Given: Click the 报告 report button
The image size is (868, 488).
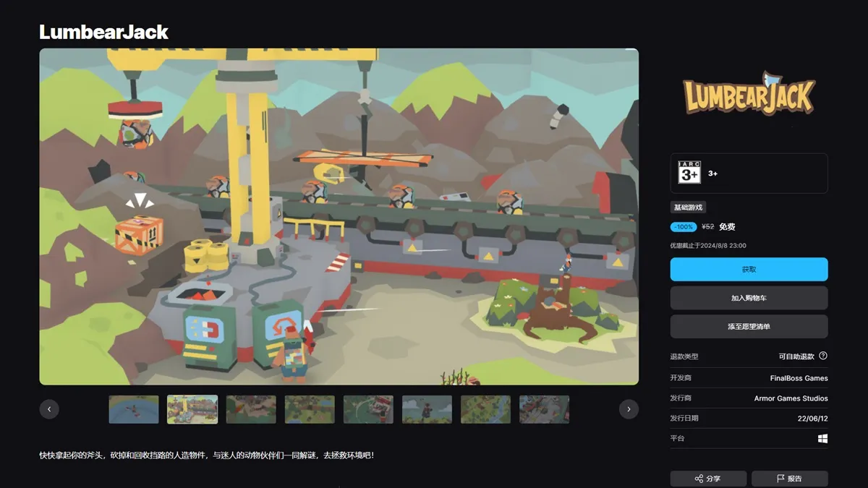Looking at the screenshot, I should tap(790, 479).
